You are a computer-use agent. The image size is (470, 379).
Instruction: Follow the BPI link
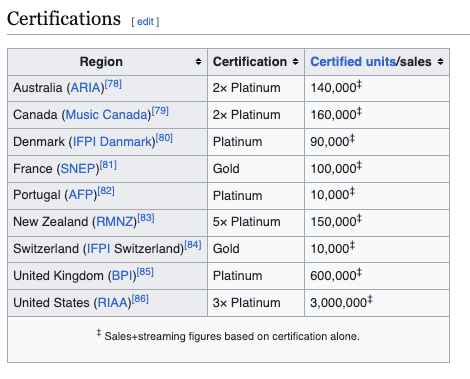tap(122, 276)
